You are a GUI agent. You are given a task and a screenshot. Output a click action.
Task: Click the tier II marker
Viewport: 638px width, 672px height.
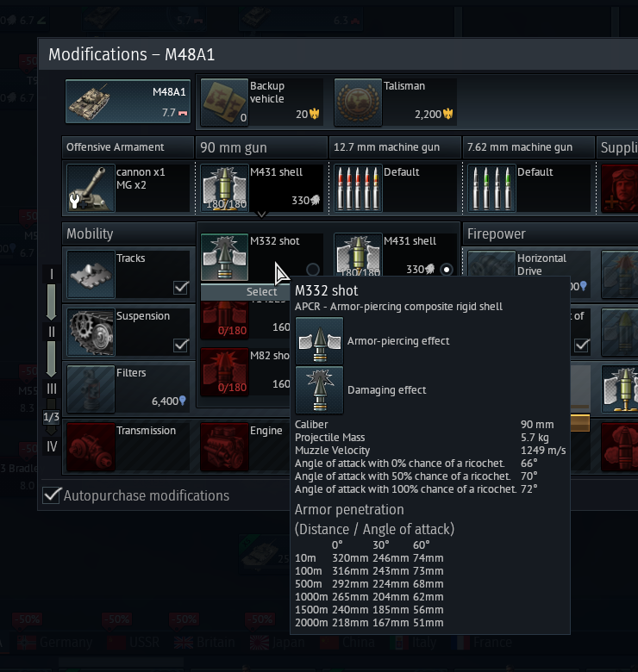click(x=52, y=332)
